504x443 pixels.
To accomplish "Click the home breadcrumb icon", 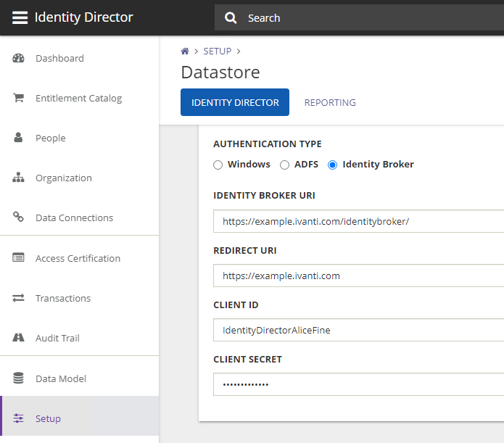I will 185,51.
